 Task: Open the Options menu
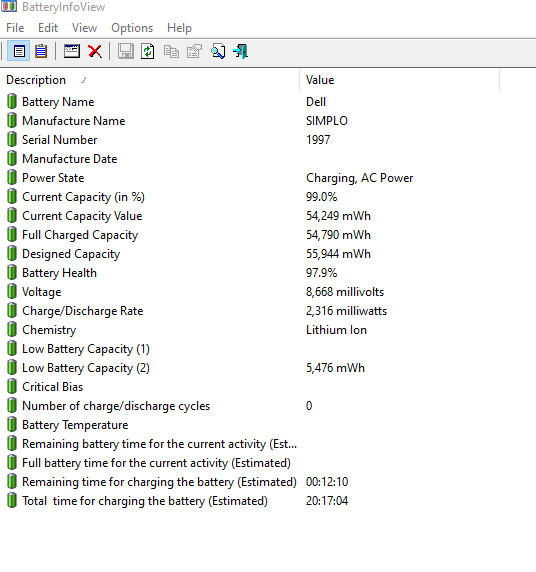132,28
